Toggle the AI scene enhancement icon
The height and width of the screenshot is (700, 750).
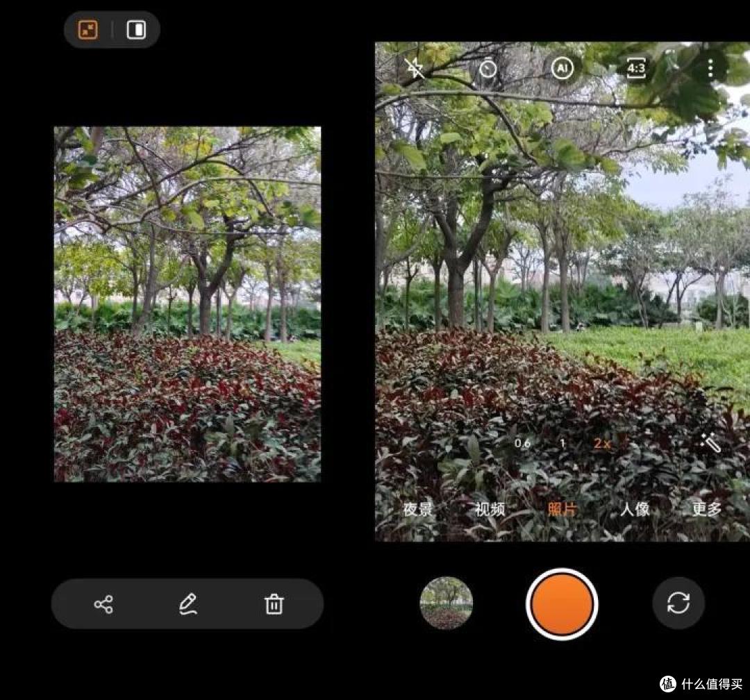pos(562,69)
